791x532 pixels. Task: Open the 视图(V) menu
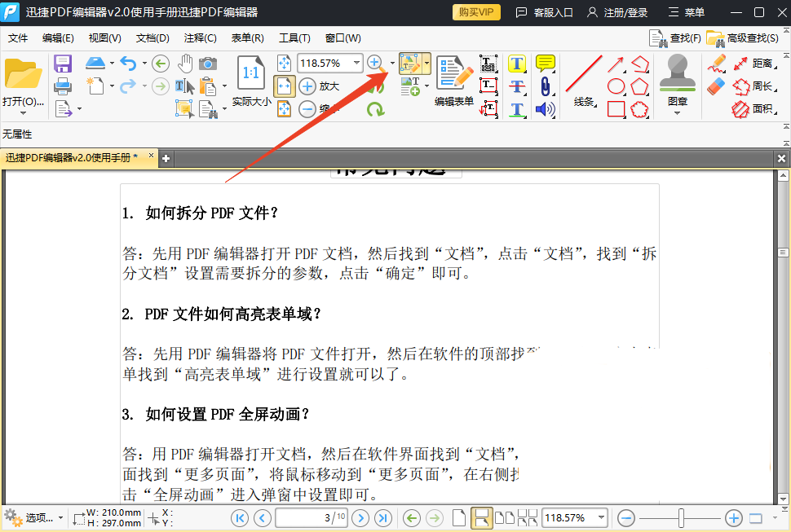pos(105,38)
